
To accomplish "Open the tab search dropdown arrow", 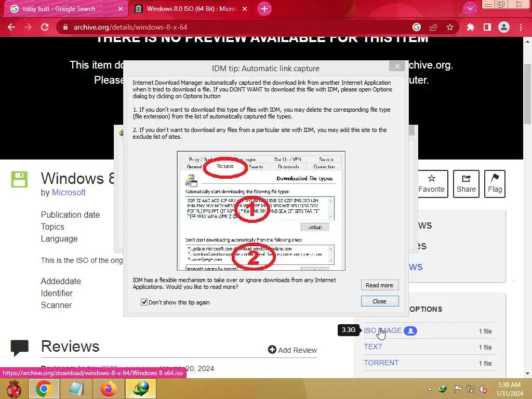I will [x=470, y=9].
